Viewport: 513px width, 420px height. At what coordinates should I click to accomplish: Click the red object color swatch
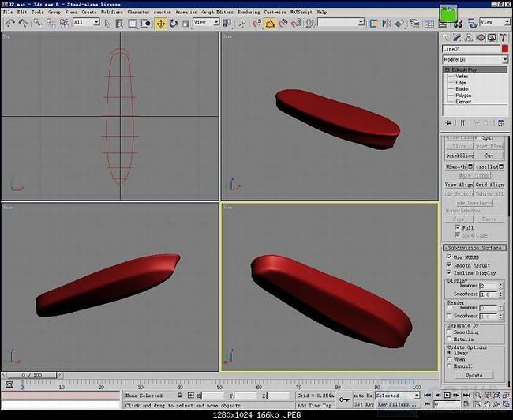(x=505, y=49)
